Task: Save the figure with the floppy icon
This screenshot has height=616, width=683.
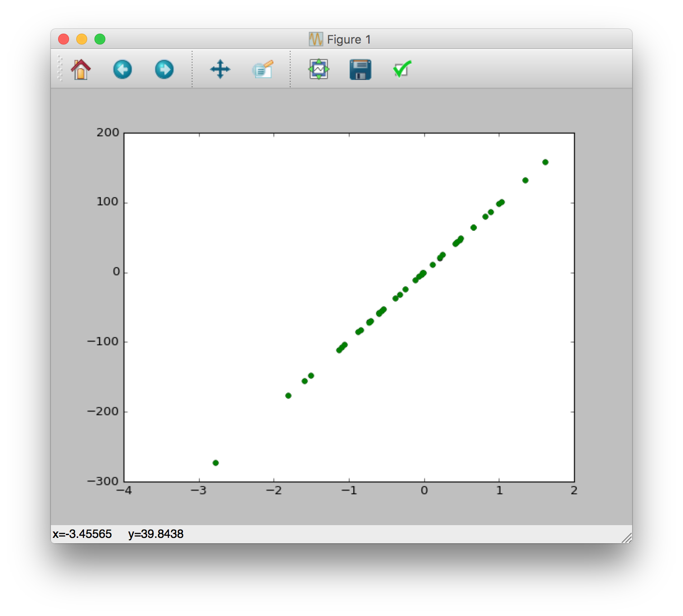Action: [x=361, y=70]
